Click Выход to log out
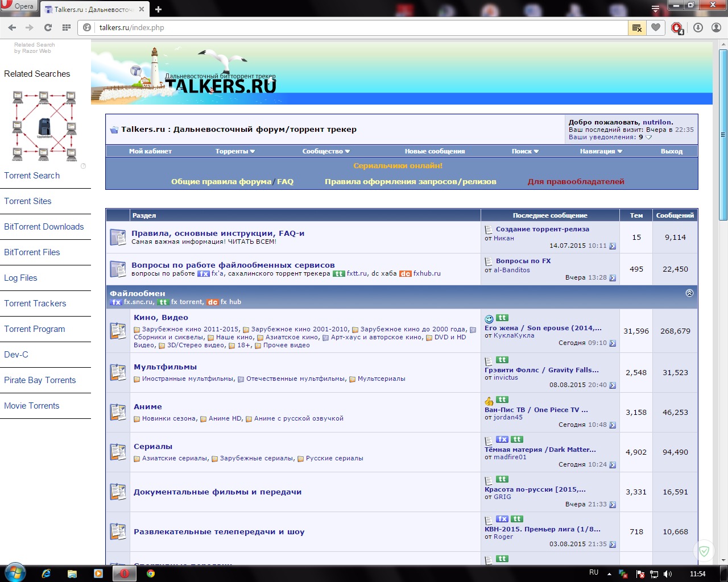 tap(671, 151)
